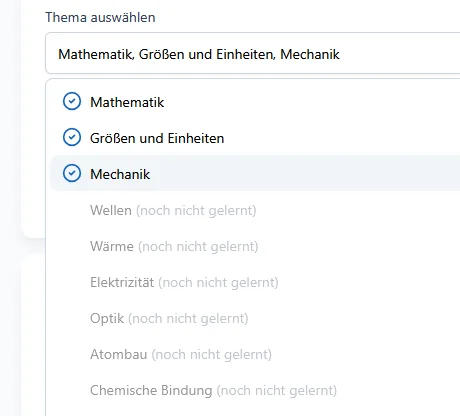Select the Optik list entry

(x=255, y=318)
